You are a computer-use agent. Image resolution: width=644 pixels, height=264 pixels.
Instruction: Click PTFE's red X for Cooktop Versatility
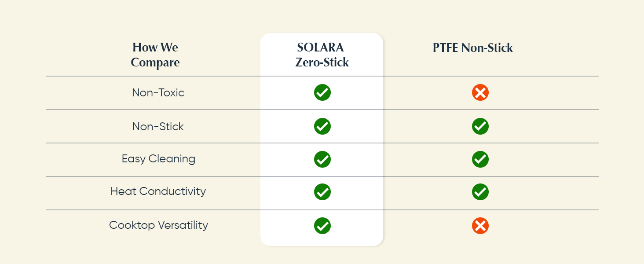(x=480, y=226)
